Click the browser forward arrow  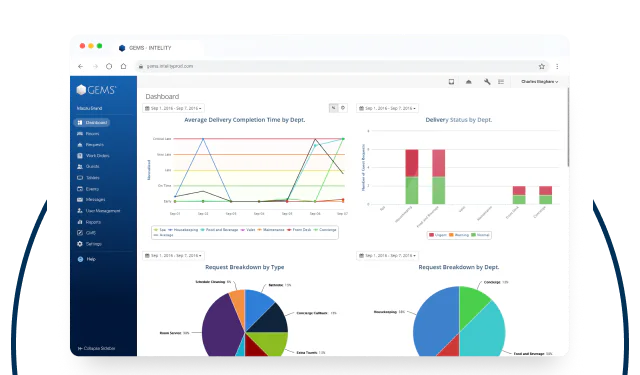[95, 66]
